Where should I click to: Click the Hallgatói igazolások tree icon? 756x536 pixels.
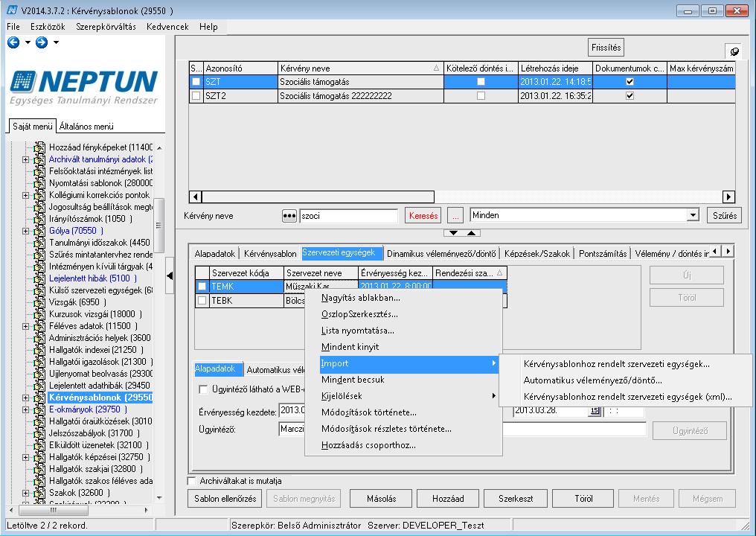(x=39, y=361)
